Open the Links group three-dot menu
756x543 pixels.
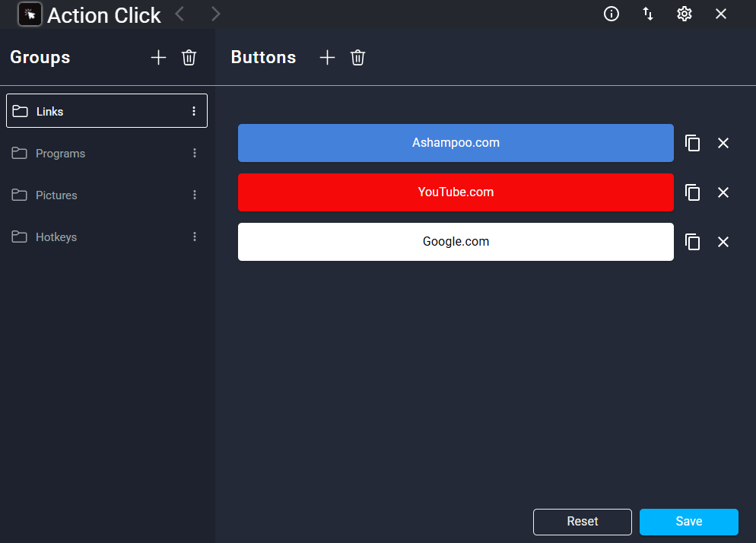(194, 111)
